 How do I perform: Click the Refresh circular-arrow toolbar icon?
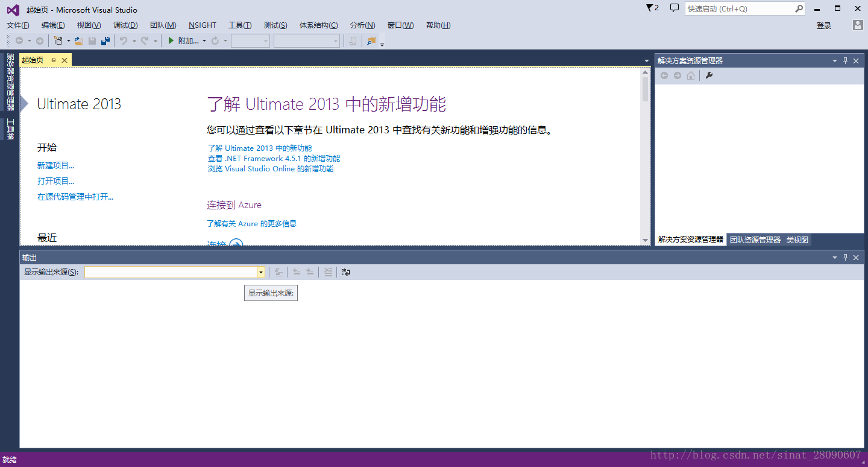pyautogui.click(x=215, y=40)
